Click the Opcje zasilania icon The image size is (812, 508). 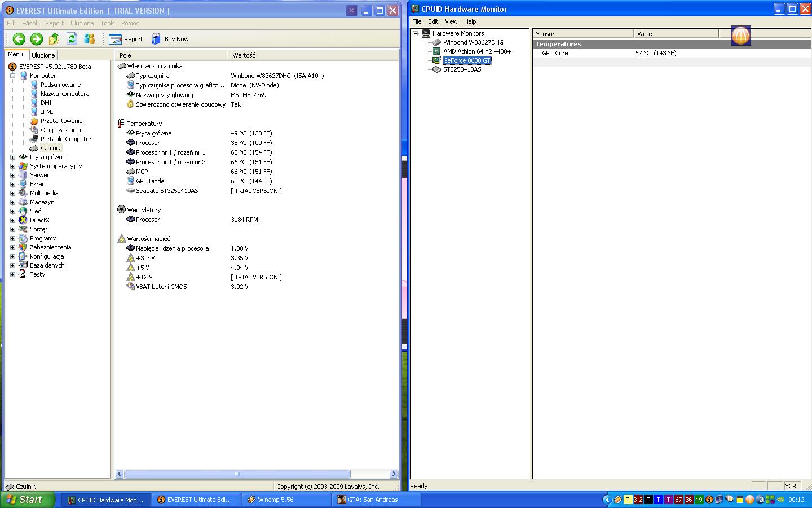pyautogui.click(x=34, y=130)
